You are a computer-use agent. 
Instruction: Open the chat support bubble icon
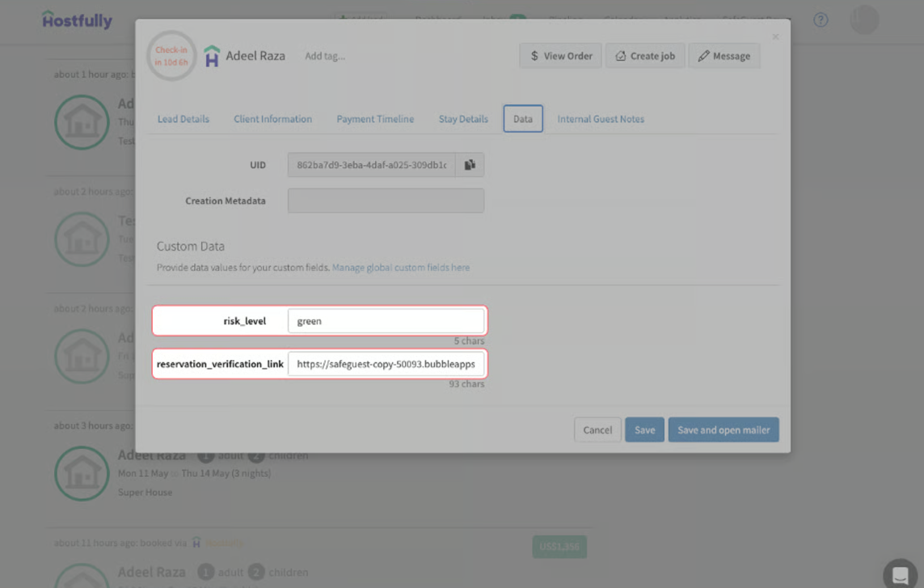900,573
